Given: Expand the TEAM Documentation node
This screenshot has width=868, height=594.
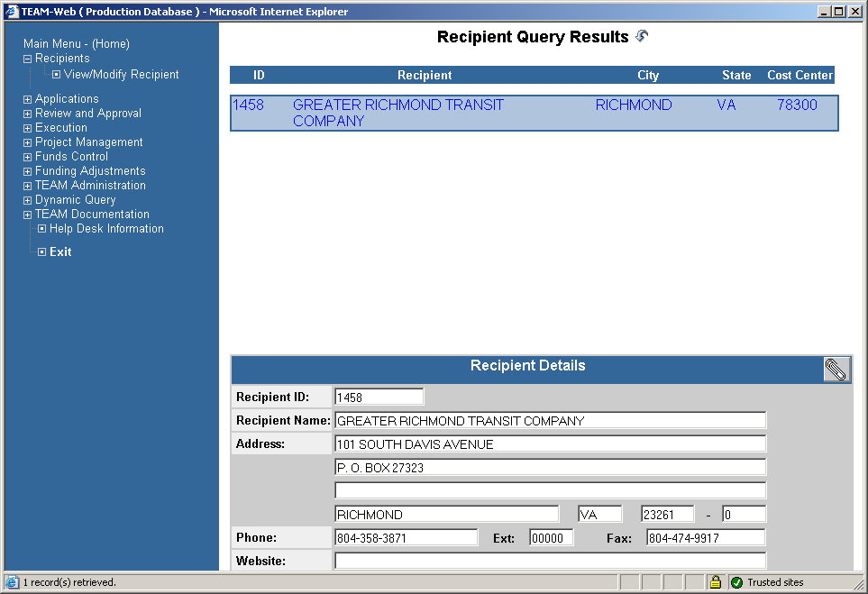Looking at the screenshot, I should point(27,215).
